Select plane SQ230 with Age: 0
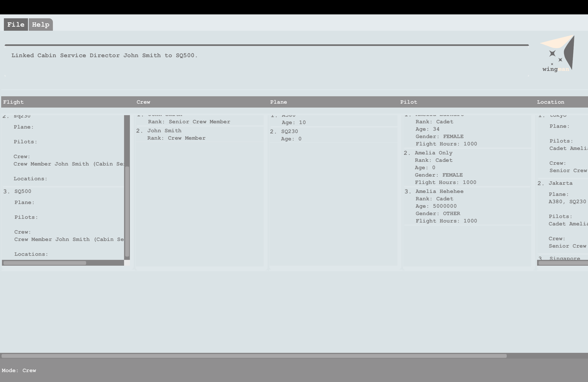Viewport: 588px width, 382px height. tap(333, 135)
